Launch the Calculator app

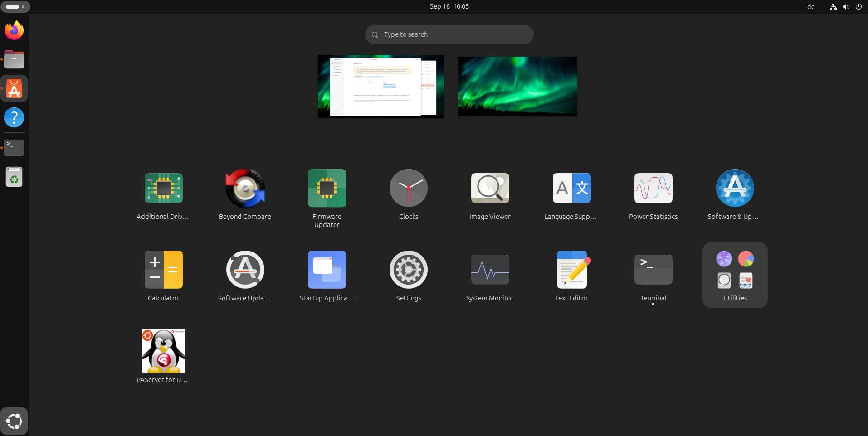click(x=163, y=270)
